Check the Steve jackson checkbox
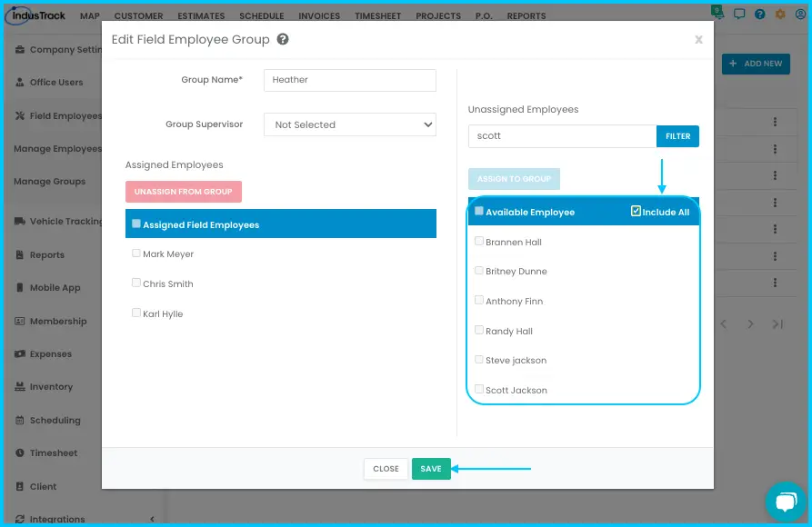The height and width of the screenshot is (527, 812). click(x=479, y=359)
